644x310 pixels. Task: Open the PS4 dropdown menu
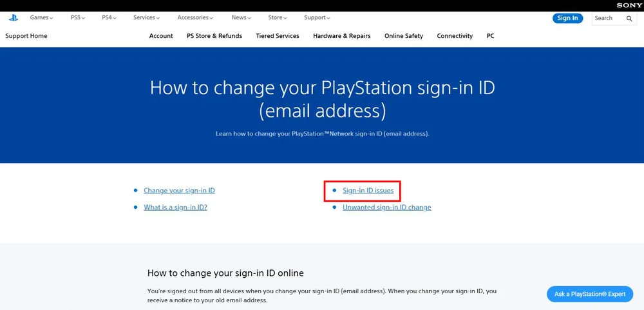click(109, 17)
